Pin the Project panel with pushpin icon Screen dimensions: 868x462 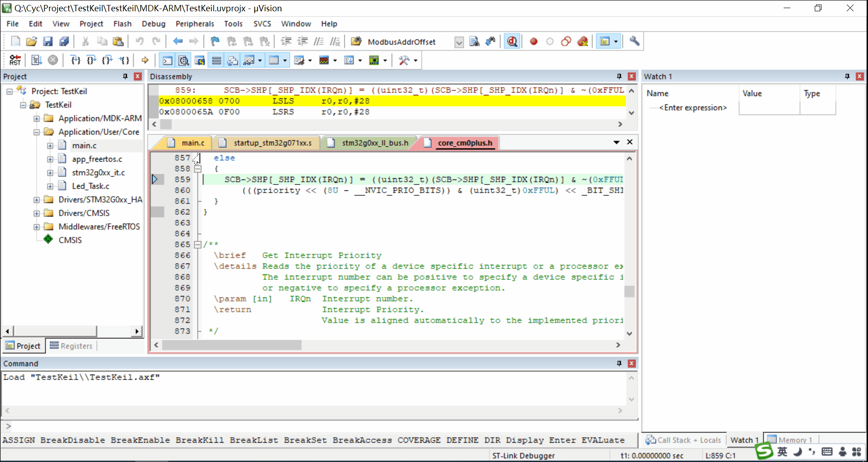coord(125,77)
